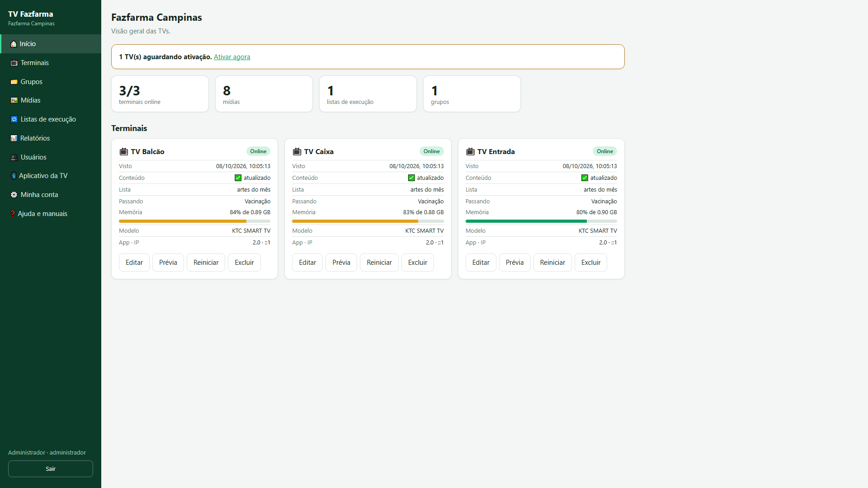This screenshot has height=488, width=868.
Task: Click the TV icon on TV Entrada card
Action: pyautogui.click(x=470, y=151)
